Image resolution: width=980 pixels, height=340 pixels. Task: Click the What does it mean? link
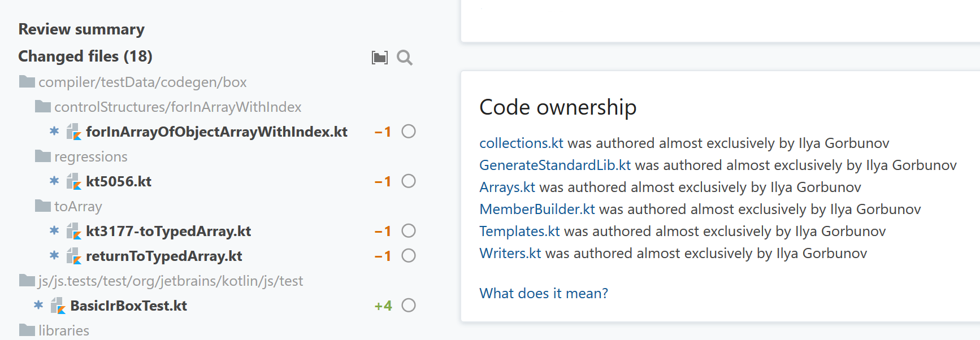click(x=543, y=293)
